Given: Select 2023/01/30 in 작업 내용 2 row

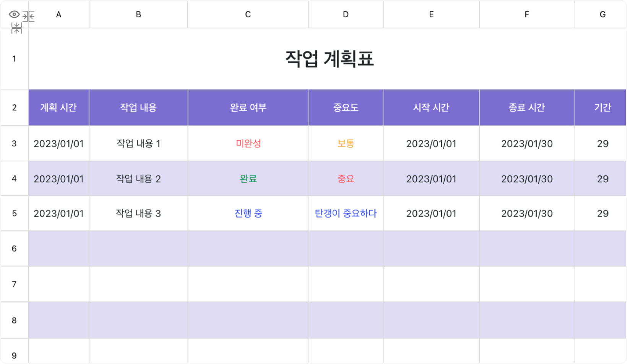Looking at the screenshot, I should pyautogui.click(x=527, y=179).
